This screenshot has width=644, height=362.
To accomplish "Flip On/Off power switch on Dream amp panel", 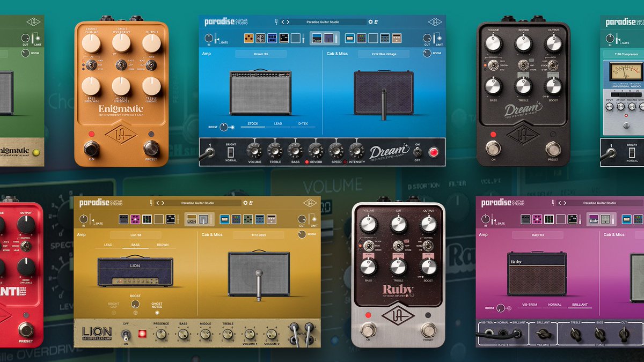I will tap(418, 153).
